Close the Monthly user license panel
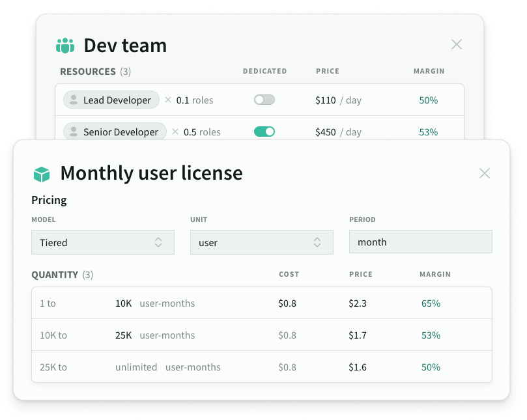 [484, 173]
